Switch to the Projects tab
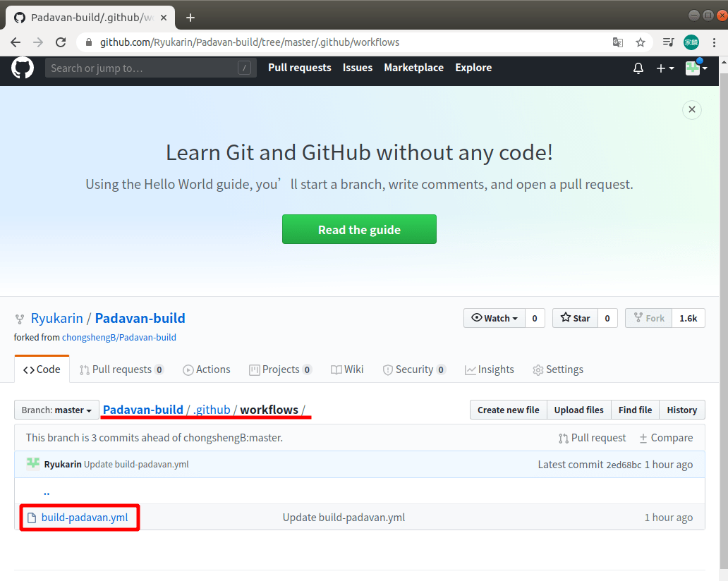 [280, 369]
